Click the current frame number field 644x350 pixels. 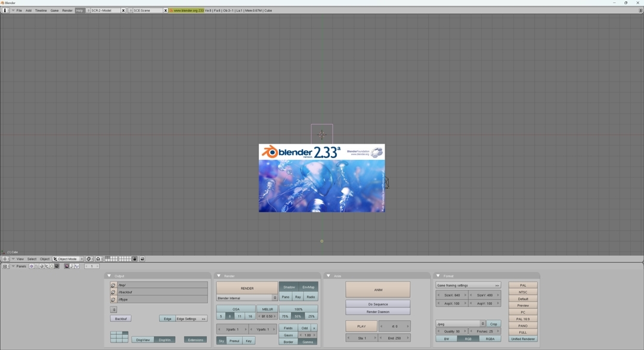pyautogui.click(x=92, y=266)
